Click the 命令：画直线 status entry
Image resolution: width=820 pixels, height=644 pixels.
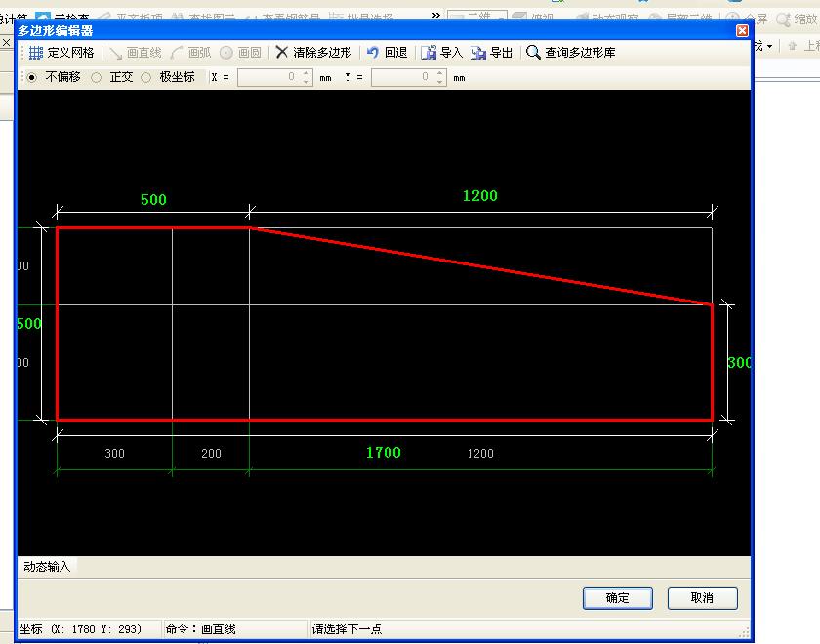[201, 628]
